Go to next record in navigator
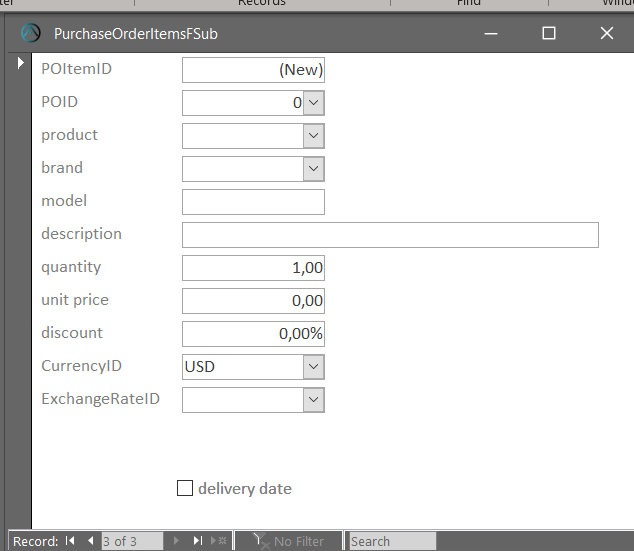This screenshot has width=634, height=551. tap(176, 540)
